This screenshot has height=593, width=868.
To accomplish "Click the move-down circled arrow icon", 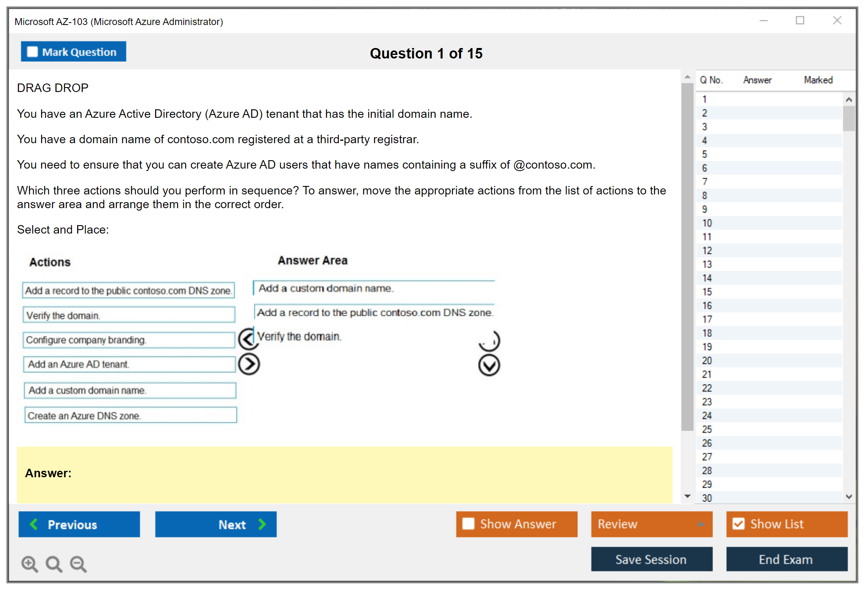I will coord(489,365).
